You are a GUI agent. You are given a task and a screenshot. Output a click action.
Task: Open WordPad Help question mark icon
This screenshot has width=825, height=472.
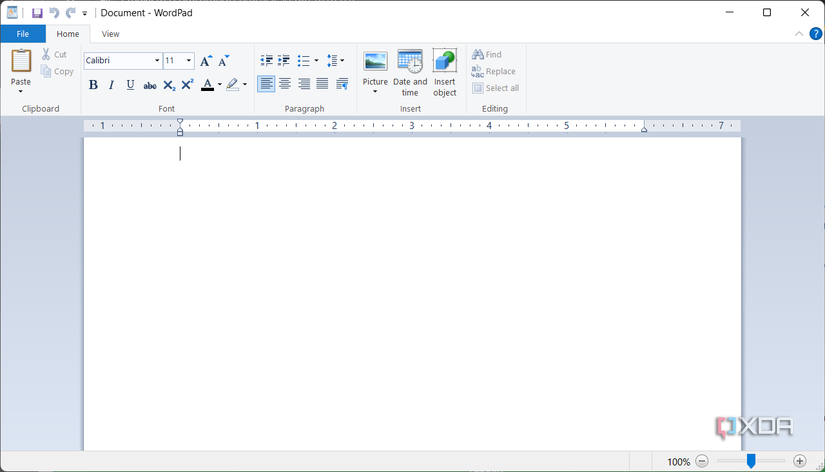(x=816, y=34)
